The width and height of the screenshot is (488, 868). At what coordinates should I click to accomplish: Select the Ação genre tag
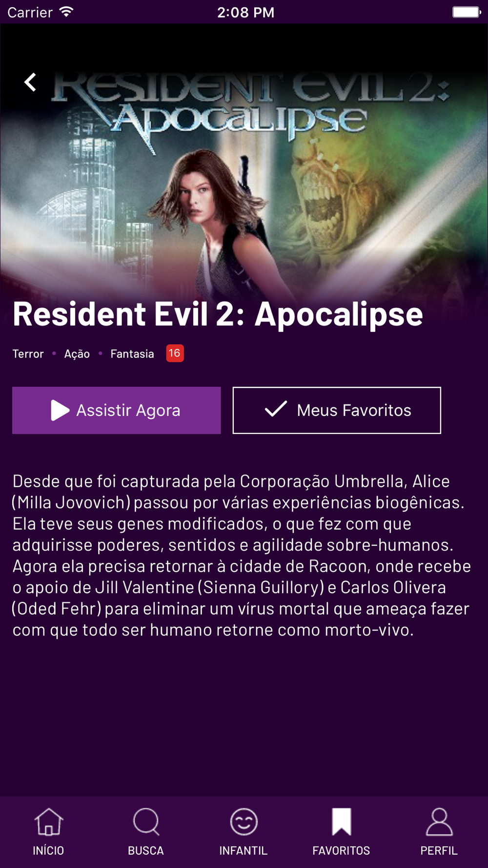(x=77, y=353)
